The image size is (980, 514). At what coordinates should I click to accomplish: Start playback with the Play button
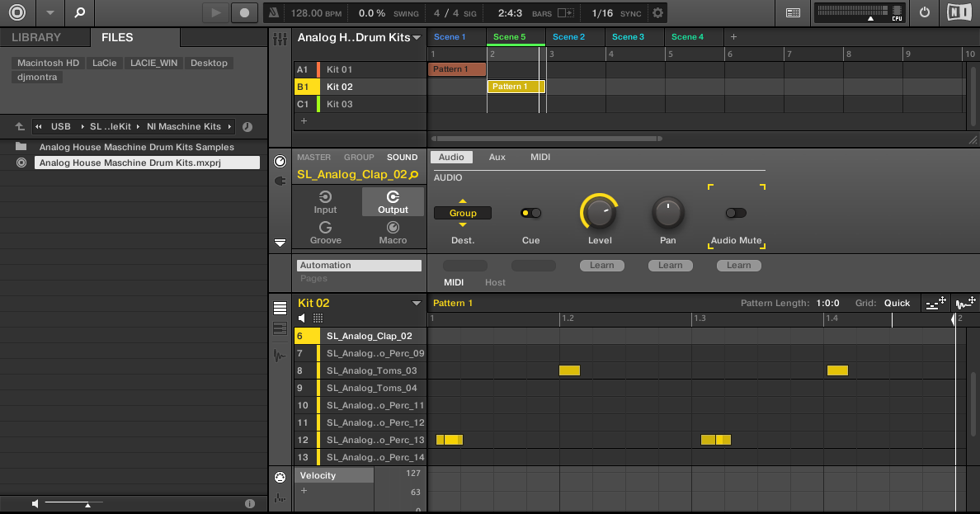pyautogui.click(x=215, y=12)
